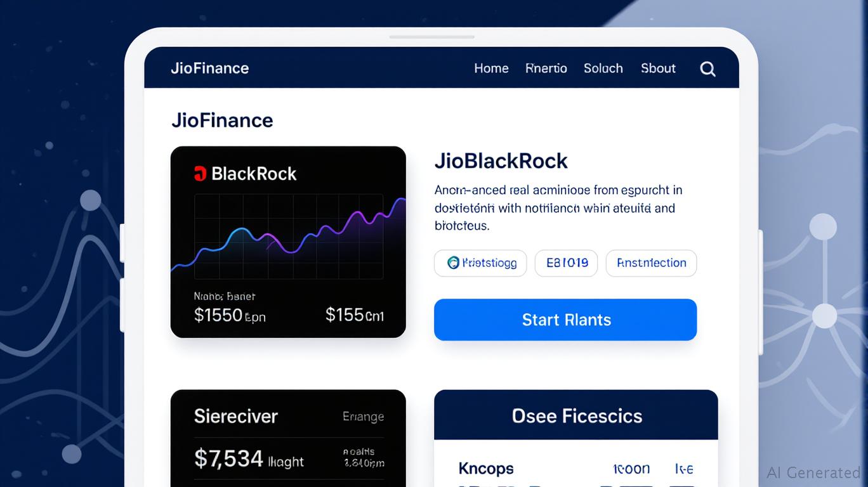The image size is (868, 487).
Task: Select Soluch in the top navigation
Action: pos(603,68)
